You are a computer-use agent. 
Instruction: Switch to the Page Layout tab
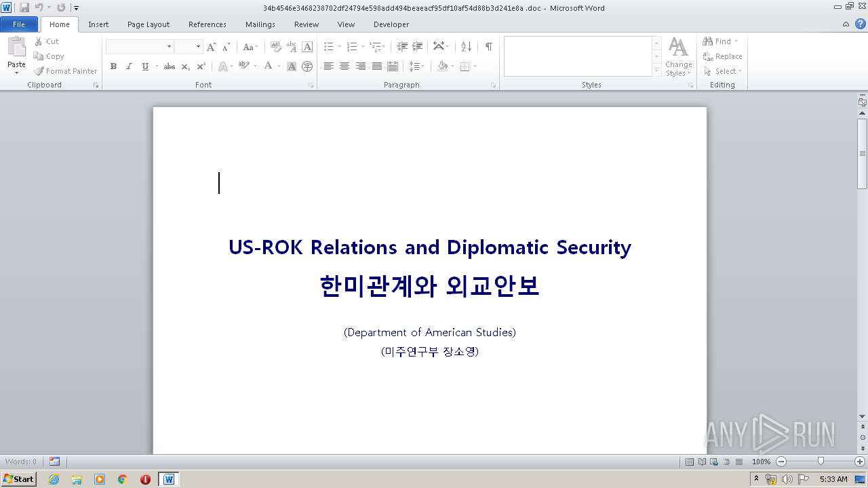click(x=149, y=24)
